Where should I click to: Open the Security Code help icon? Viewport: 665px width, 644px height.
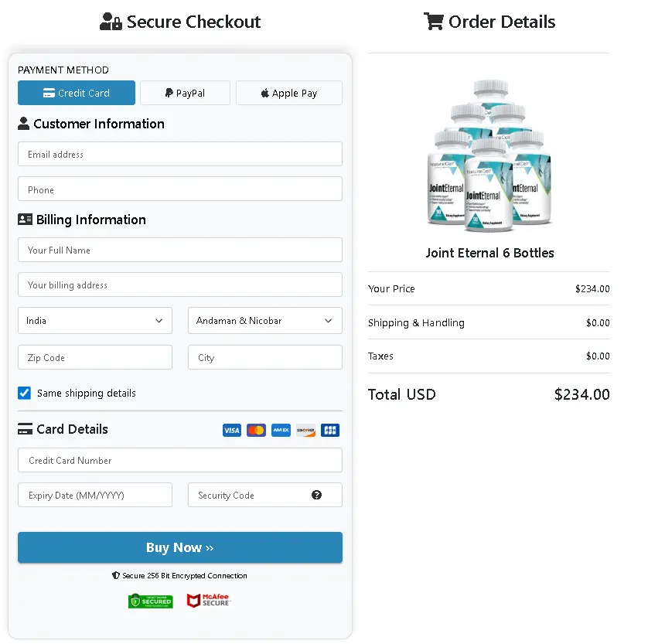pyautogui.click(x=316, y=495)
